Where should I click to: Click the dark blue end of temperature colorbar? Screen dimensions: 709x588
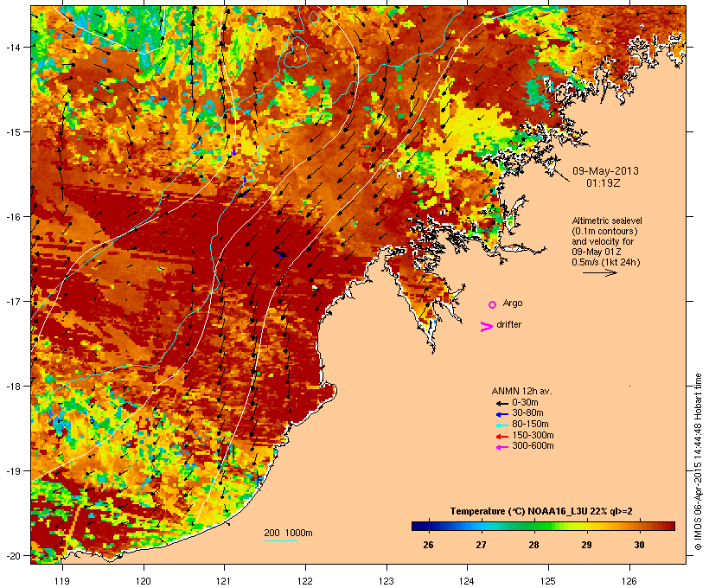click(x=418, y=526)
